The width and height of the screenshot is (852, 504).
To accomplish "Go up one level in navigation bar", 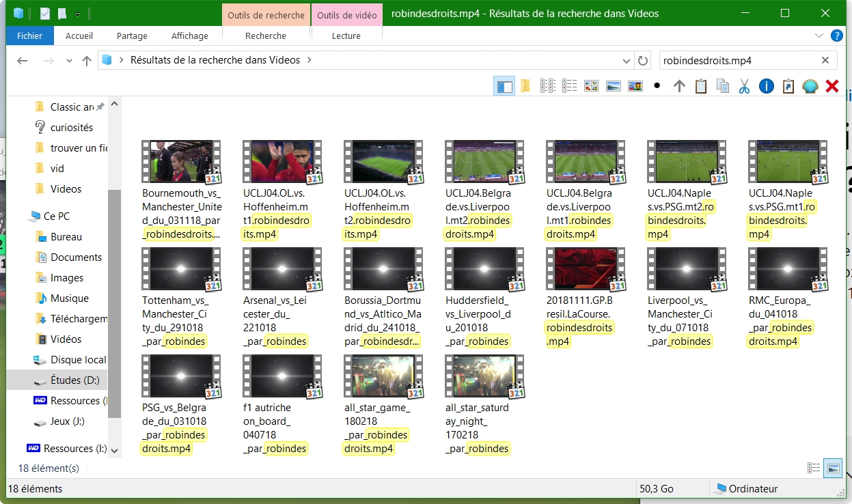I will click(86, 60).
